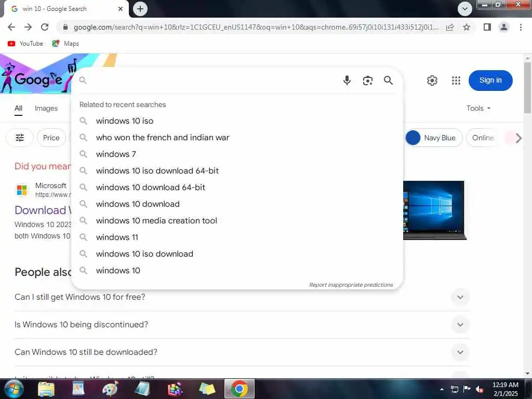This screenshot has height=399, width=532.
Task: Open the YouTube bookmark
Action: point(25,44)
